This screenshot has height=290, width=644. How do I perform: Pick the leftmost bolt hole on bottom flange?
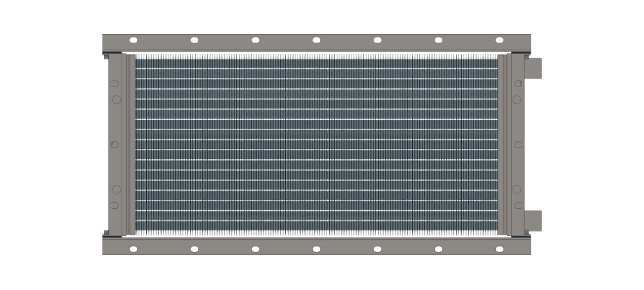point(133,249)
